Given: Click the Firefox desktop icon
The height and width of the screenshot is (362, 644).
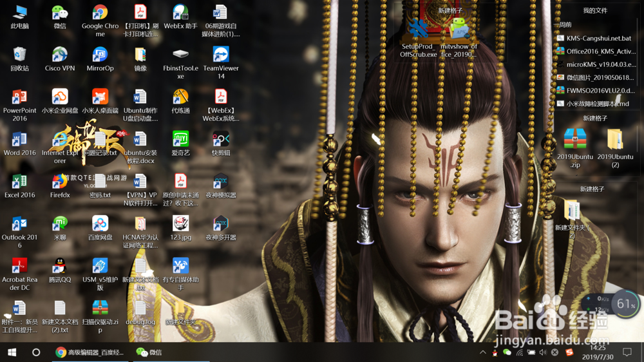Looking at the screenshot, I should tap(60, 187).
